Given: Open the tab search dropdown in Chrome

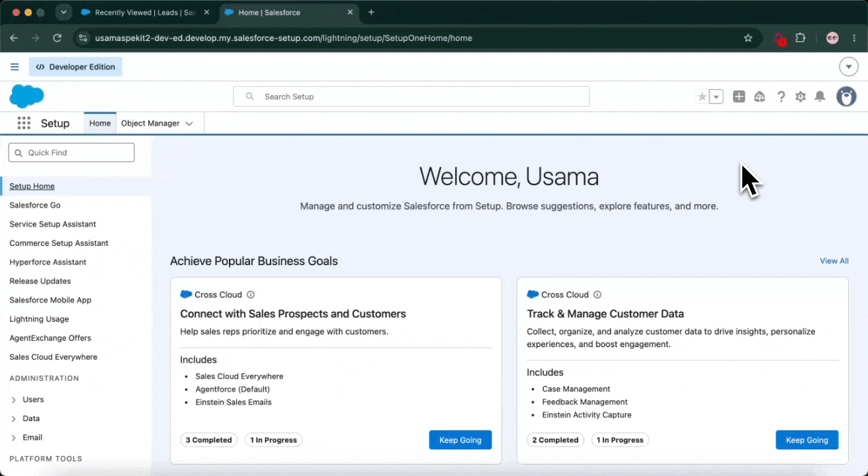Looking at the screenshot, I should (64, 13).
